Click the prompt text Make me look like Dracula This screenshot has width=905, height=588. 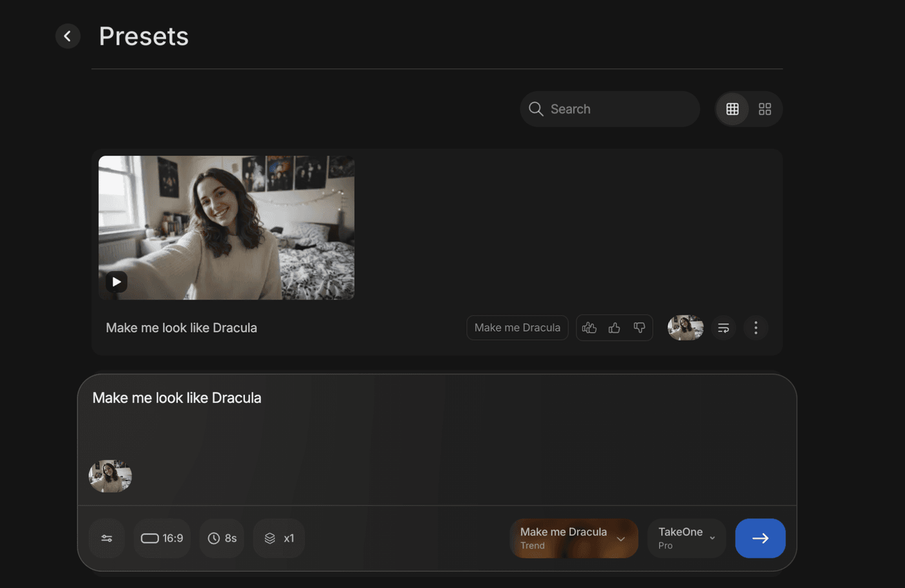[x=176, y=398]
